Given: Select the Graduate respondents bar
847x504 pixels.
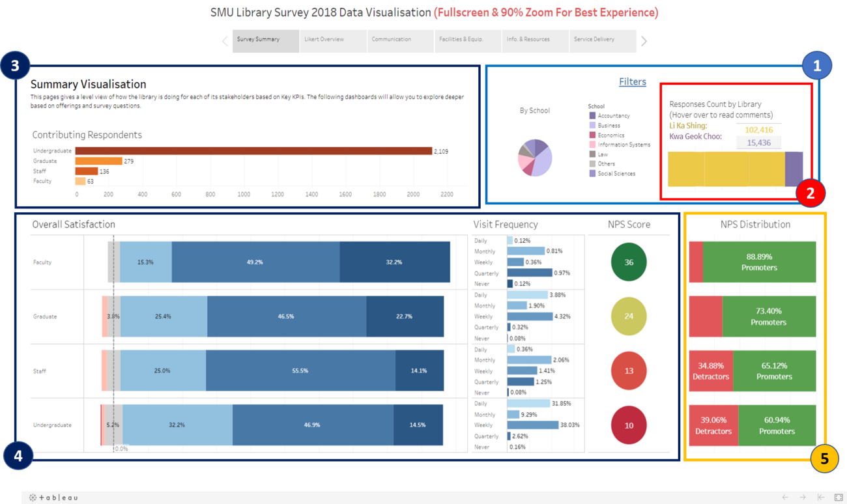Looking at the screenshot, I should pyautogui.click(x=99, y=161).
